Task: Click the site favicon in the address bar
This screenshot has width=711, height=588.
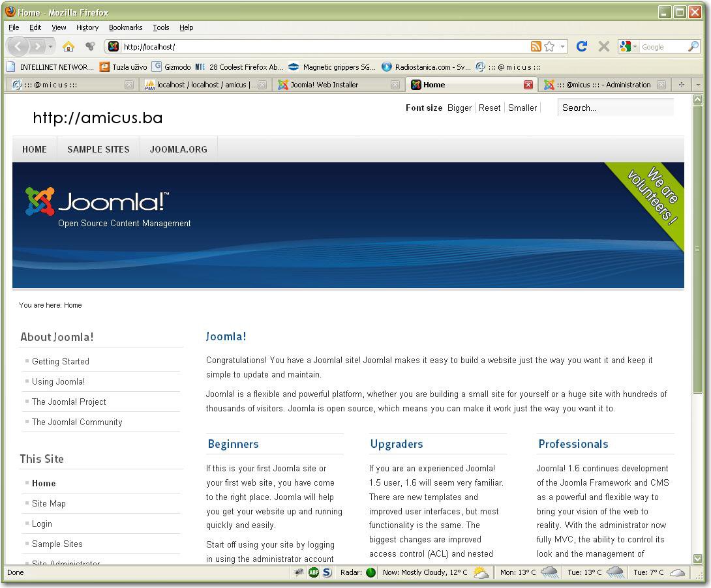Action: tap(113, 46)
